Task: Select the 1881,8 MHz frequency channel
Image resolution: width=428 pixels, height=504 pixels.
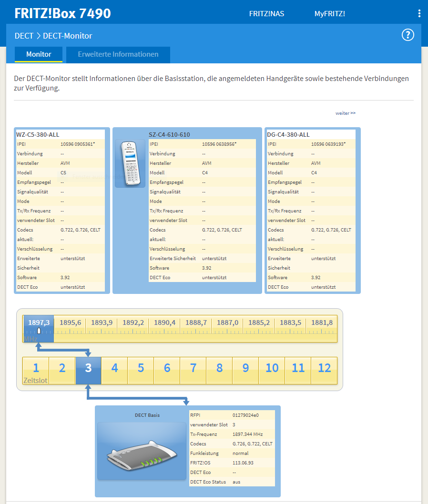Action: pyautogui.click(x=322, y=323)
